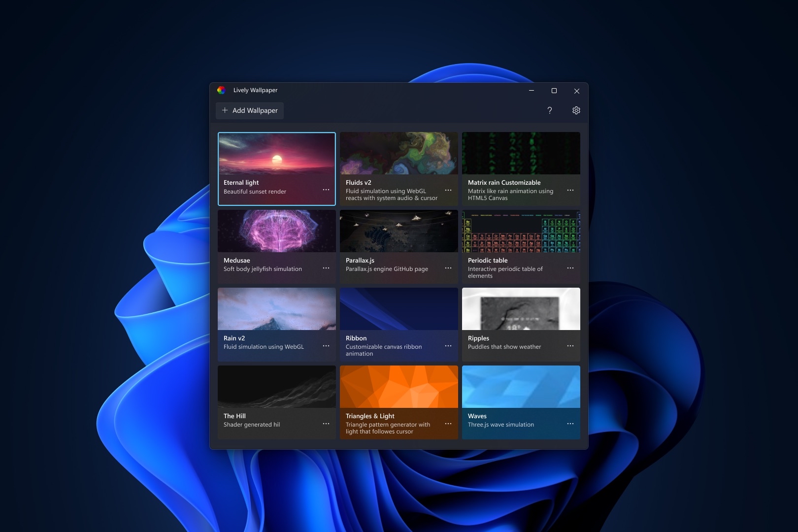Open more options for Parallax.js

[x=448, y=268]
